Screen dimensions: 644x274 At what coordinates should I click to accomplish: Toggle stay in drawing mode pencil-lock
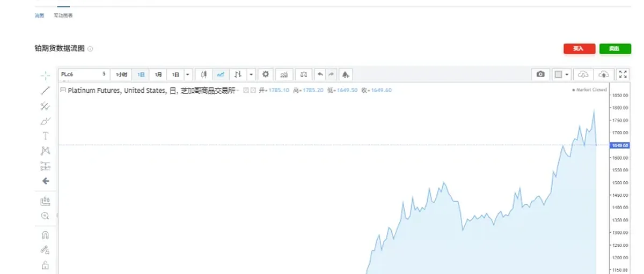(x=46, y=250)
